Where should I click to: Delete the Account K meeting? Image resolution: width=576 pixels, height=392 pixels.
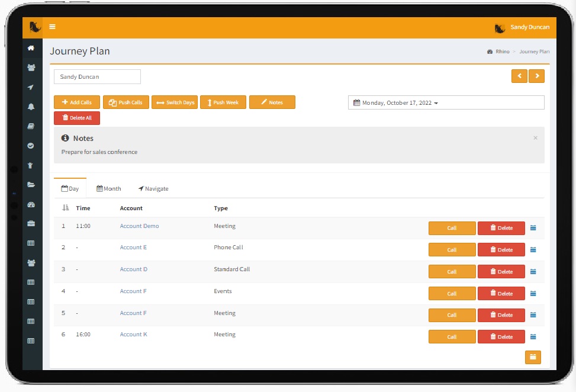[501, 337]
